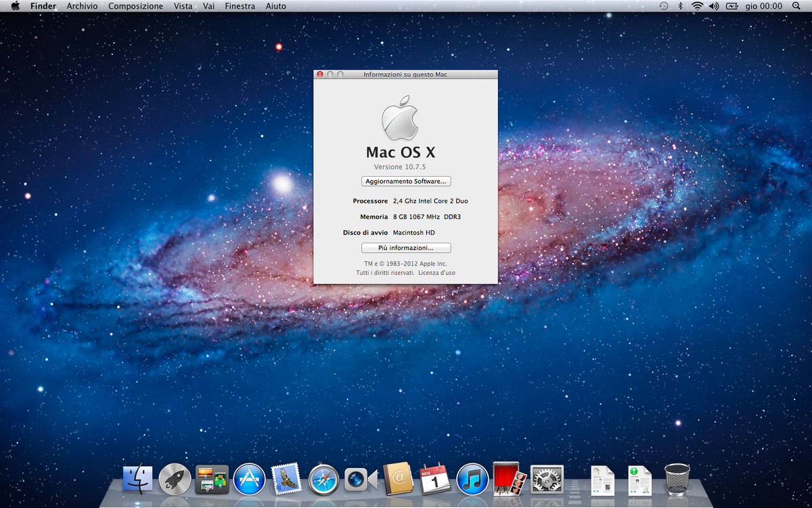Click the Aggiornamento Software button
This screenshot has width=812, height=508.
pyautogui.click(x=406, y=182)
